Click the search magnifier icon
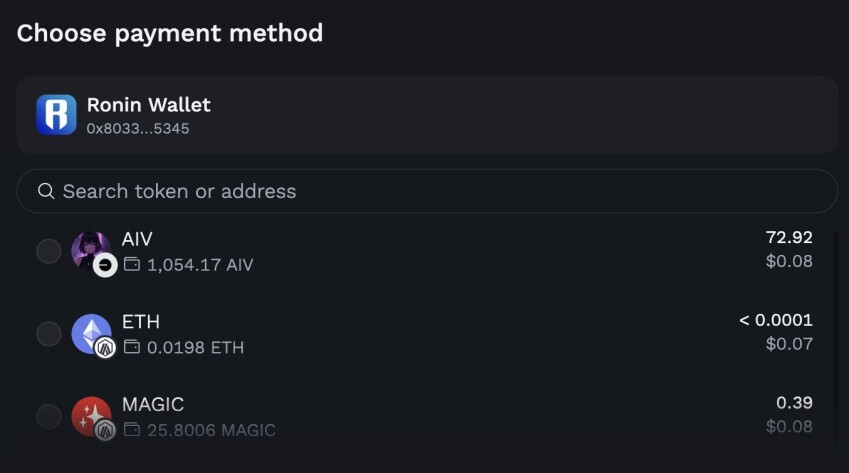This screenshot has height=473, width=849. [x=46, y=190]
